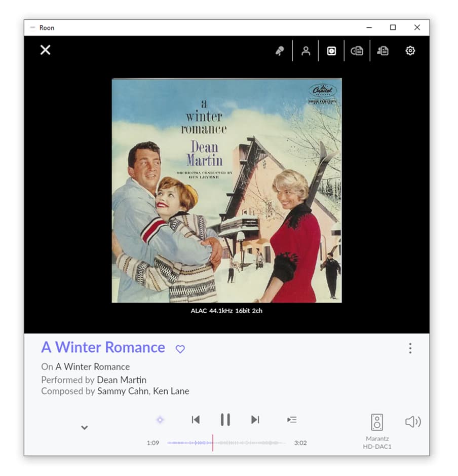Skip to the next track

coord(255,420)
